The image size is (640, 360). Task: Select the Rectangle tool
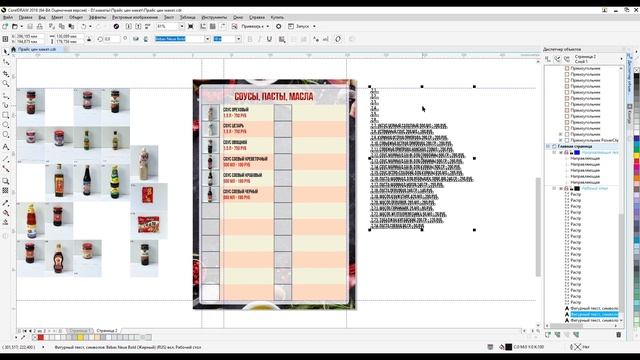tap(6, 116)
